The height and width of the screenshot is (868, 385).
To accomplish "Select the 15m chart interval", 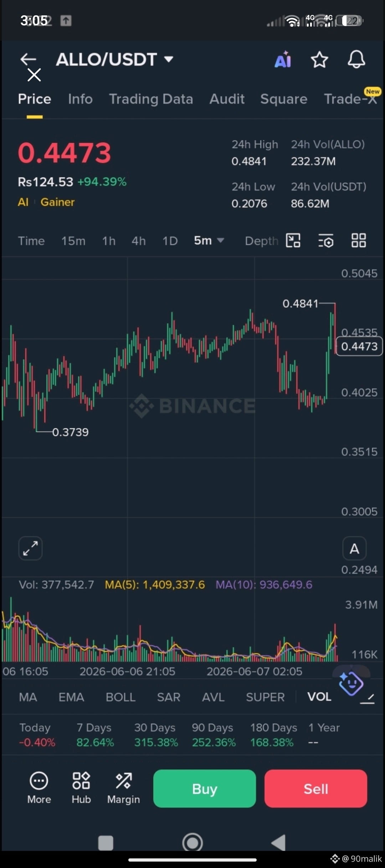I will tap(73, 241).
